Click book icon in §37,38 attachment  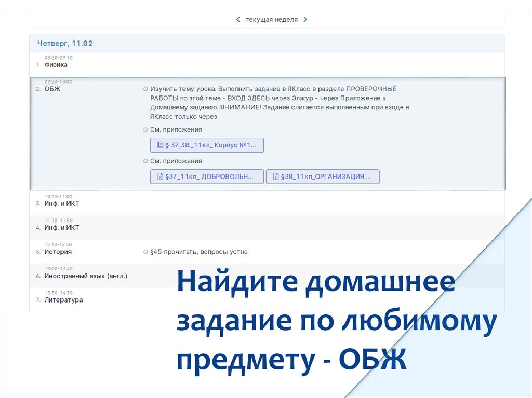point(160,145)
